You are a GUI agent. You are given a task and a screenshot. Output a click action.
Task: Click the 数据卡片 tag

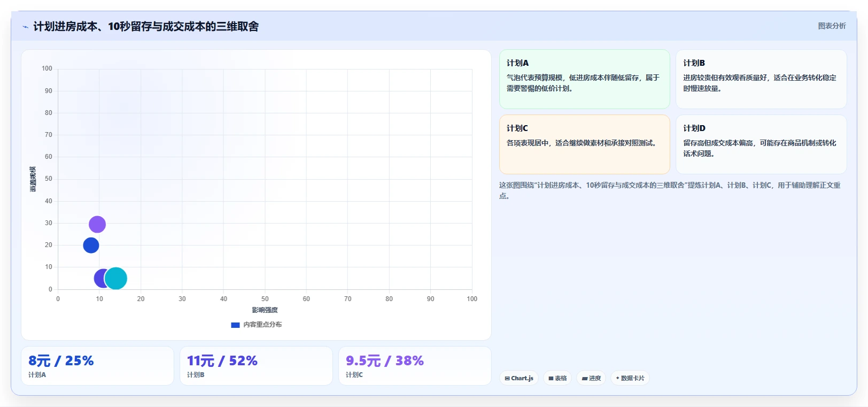point(630,378)
